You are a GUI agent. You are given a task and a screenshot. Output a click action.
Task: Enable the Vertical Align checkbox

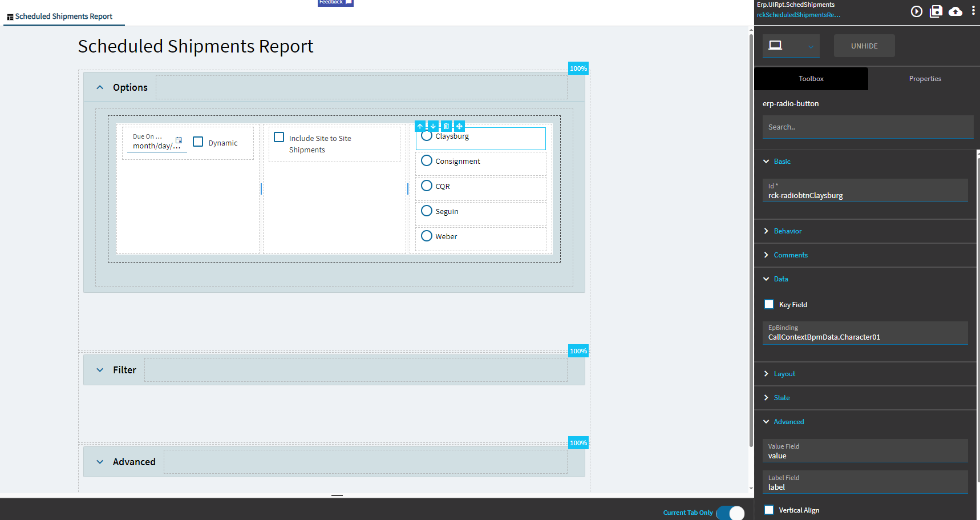pos(769,510)
